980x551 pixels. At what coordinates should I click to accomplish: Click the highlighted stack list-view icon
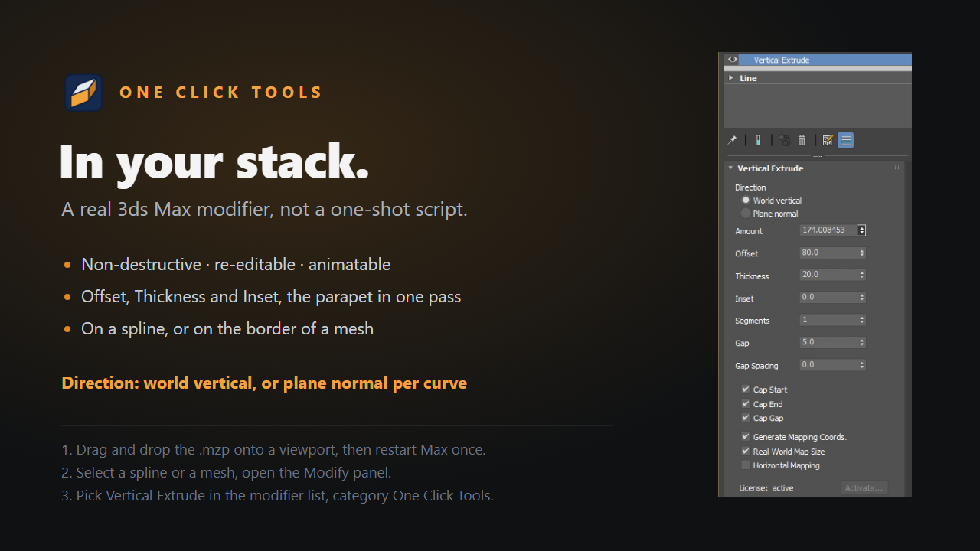[x=846, y=140]
